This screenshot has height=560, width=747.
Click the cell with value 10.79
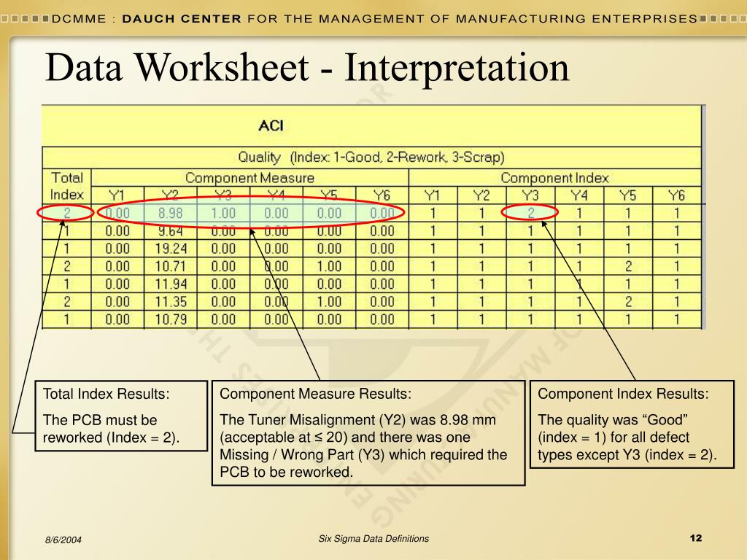pos(171,319)
